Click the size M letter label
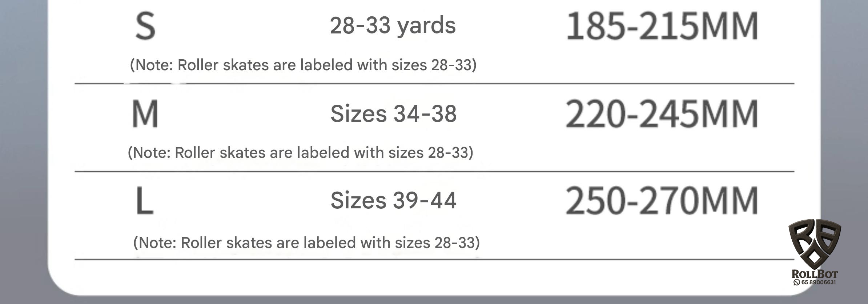The height and width of the screenshot is (304, 868). [145, 114]
